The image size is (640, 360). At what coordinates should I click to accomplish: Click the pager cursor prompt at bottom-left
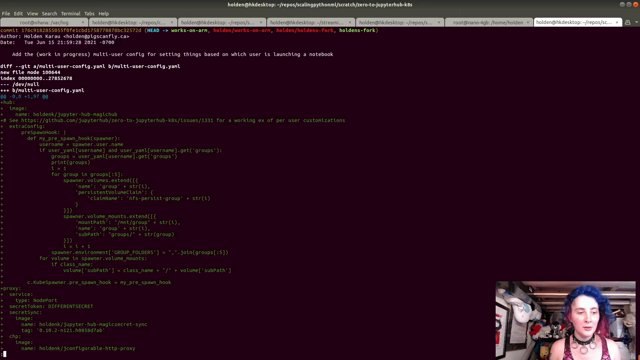pyautogui.click(x=4, y=354)
